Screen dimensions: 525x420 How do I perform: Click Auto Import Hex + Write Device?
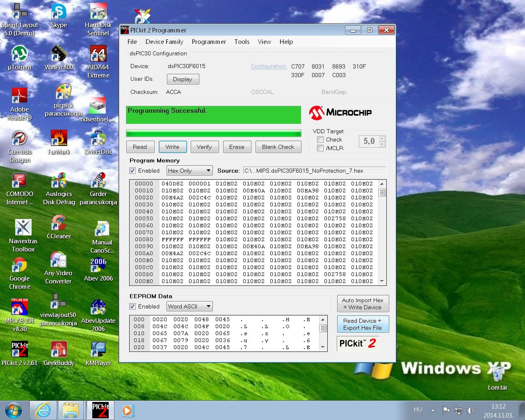coord(363,304)
